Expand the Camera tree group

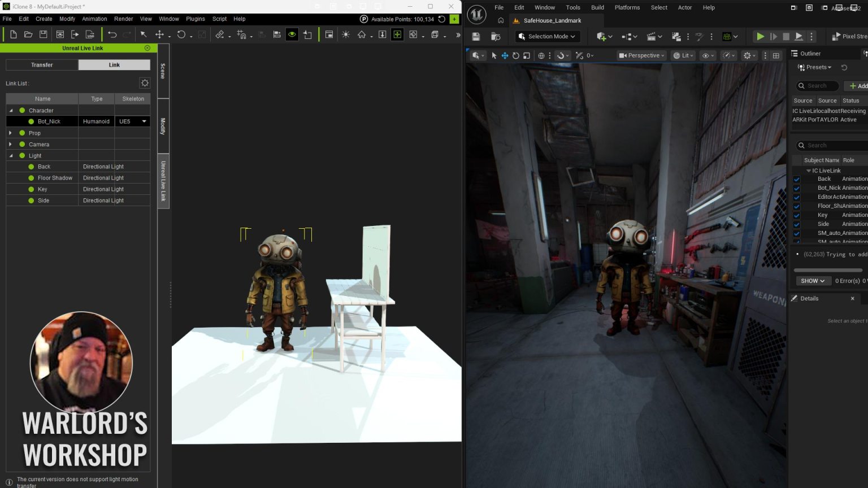[10, 144]
